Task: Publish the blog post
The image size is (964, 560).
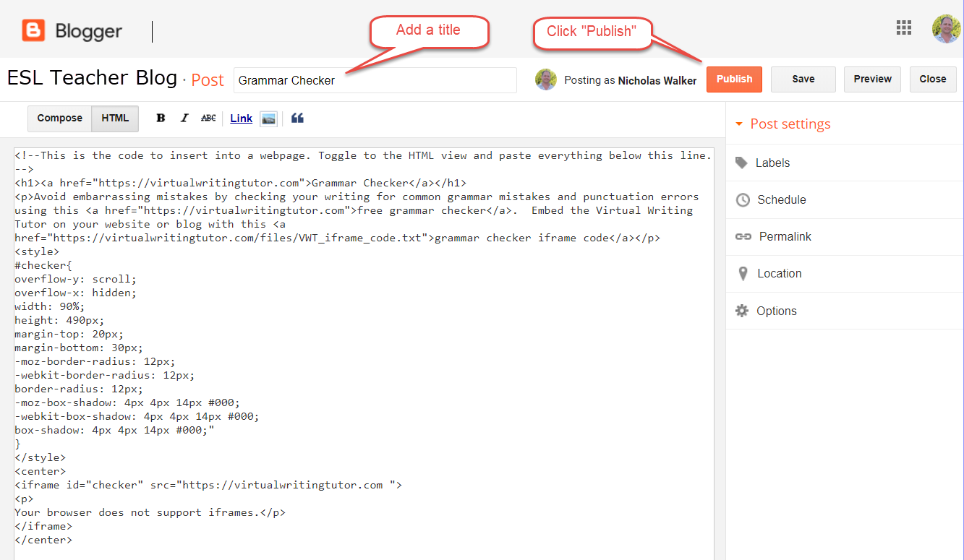Action: pyautogui.click(x=734, y=79)
